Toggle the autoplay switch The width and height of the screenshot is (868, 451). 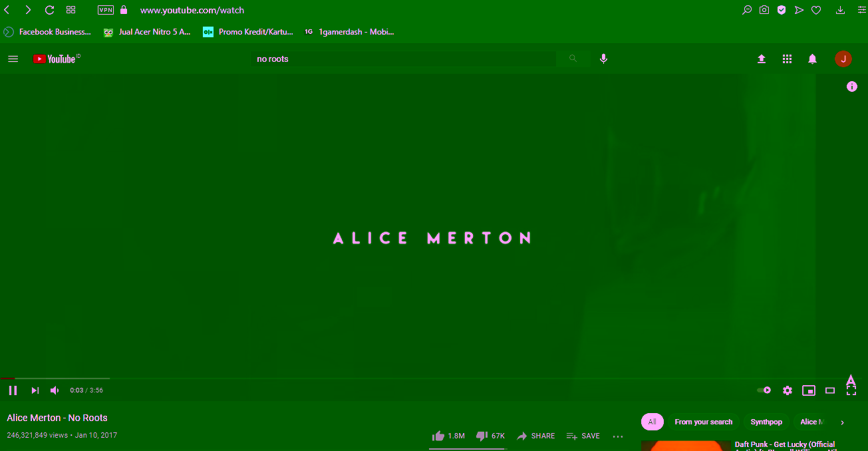(x=764, y=390)
